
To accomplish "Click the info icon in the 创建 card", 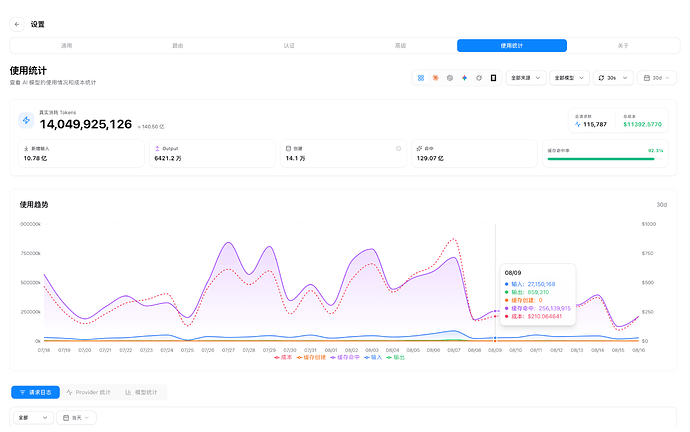I will 398,149.
